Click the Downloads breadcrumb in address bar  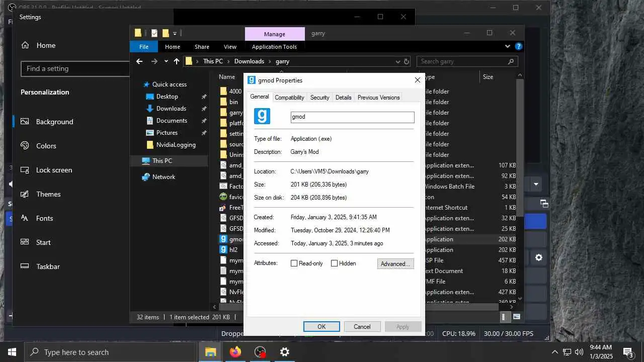249,61
